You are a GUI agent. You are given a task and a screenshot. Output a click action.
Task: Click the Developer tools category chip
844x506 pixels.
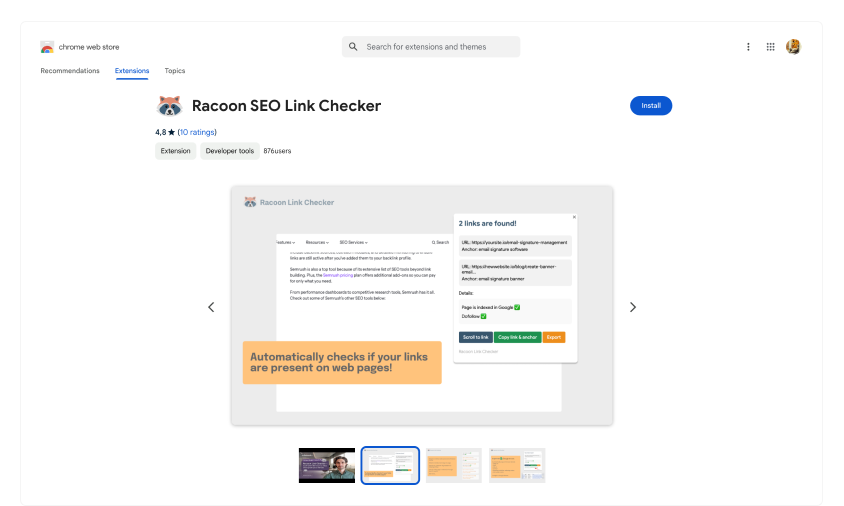click(230, 151)
